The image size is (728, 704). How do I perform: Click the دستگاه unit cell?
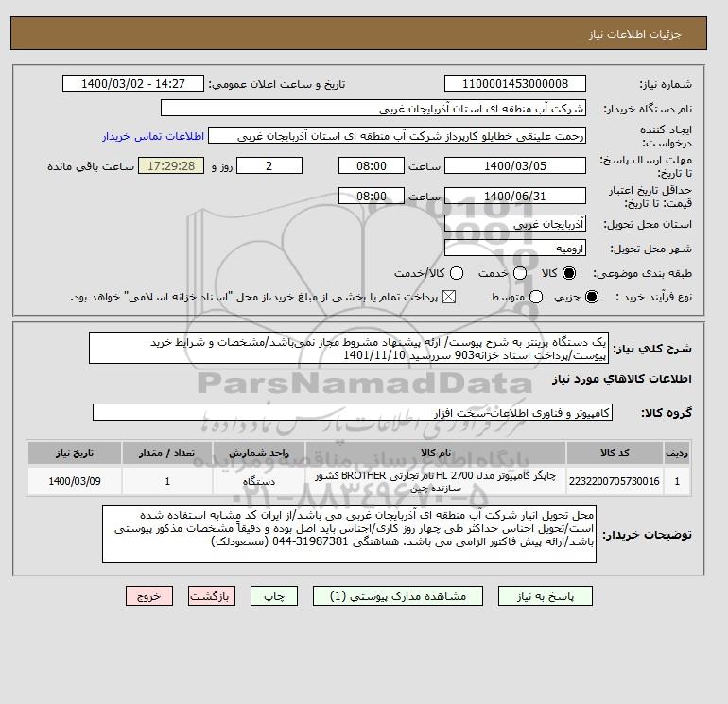point(259,481)
